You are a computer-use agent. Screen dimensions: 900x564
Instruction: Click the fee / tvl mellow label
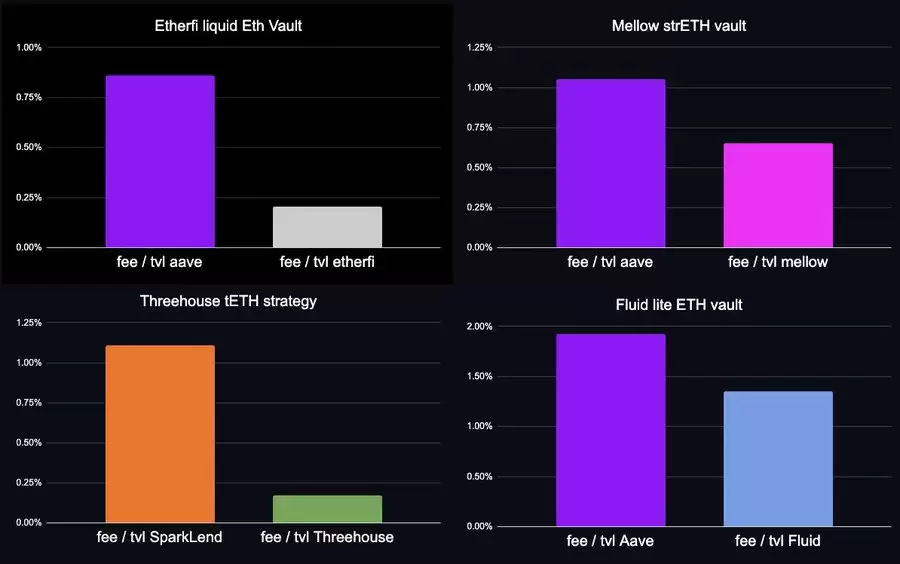tap(778, 262)
